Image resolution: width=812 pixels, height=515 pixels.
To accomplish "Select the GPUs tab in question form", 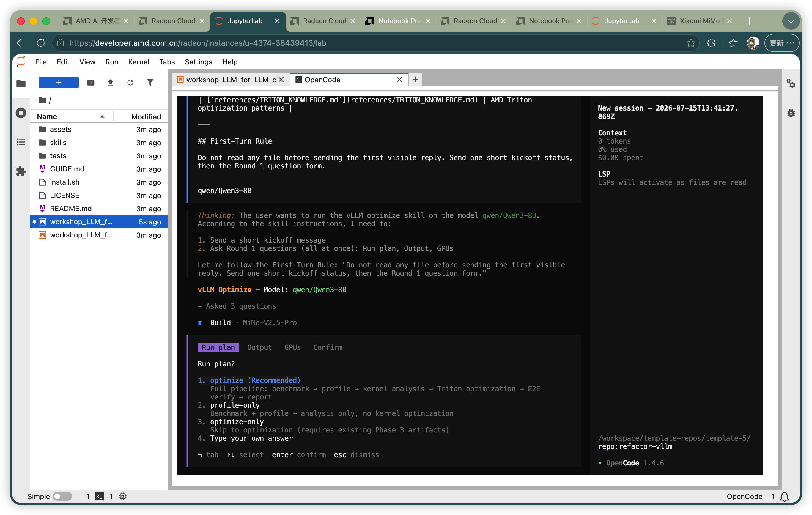I will coord(292,347).
